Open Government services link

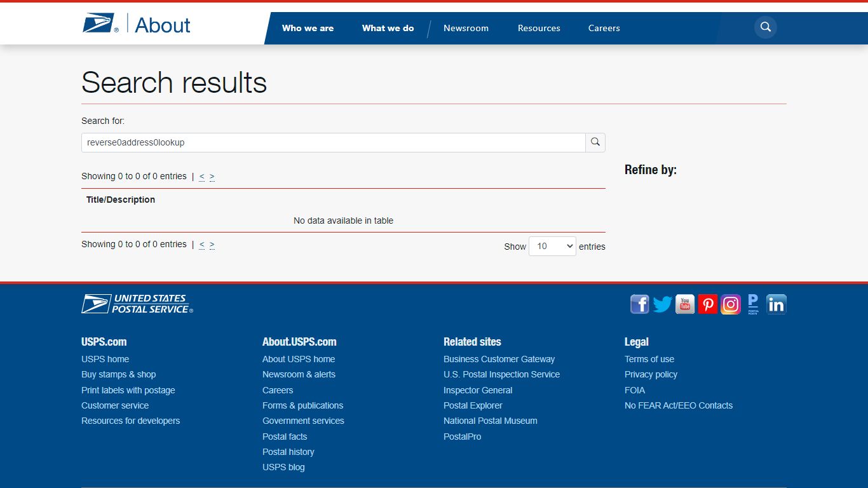point(303,421)
